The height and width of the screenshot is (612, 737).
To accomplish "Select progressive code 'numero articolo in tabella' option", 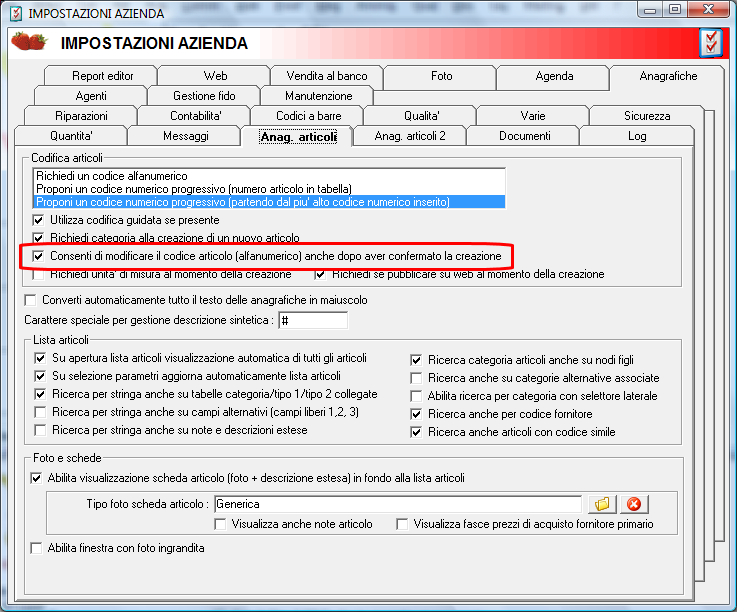I will point(269,189).
